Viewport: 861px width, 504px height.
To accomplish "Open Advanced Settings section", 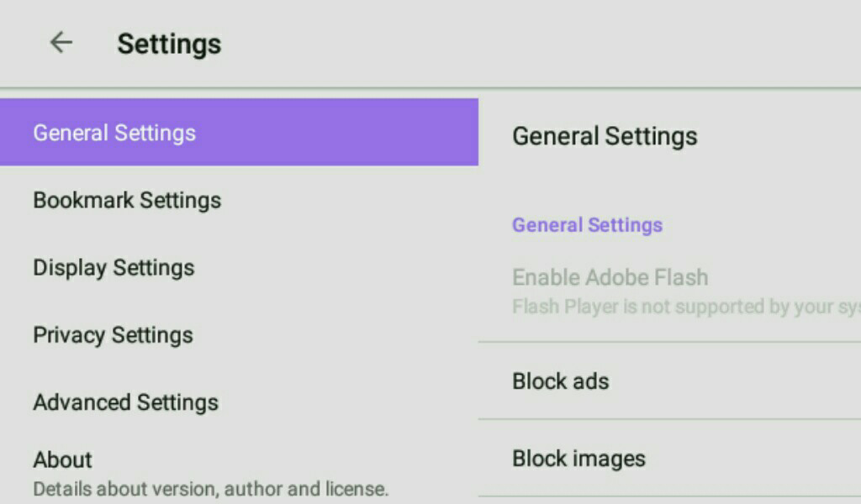I will pos(125,402).
